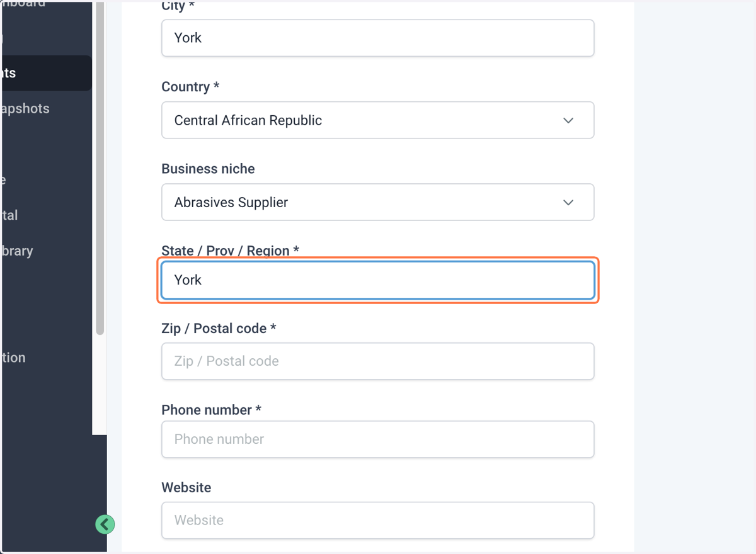Open the Central African Republic country selector
The height and width of the screenshot is (554, 756).
(x=378, y=120)
